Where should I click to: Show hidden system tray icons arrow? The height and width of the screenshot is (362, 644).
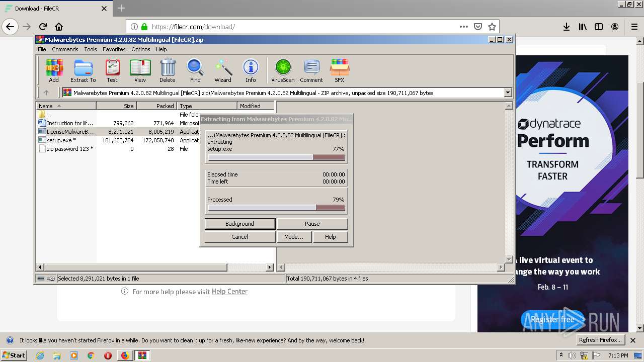click(561, 355)
